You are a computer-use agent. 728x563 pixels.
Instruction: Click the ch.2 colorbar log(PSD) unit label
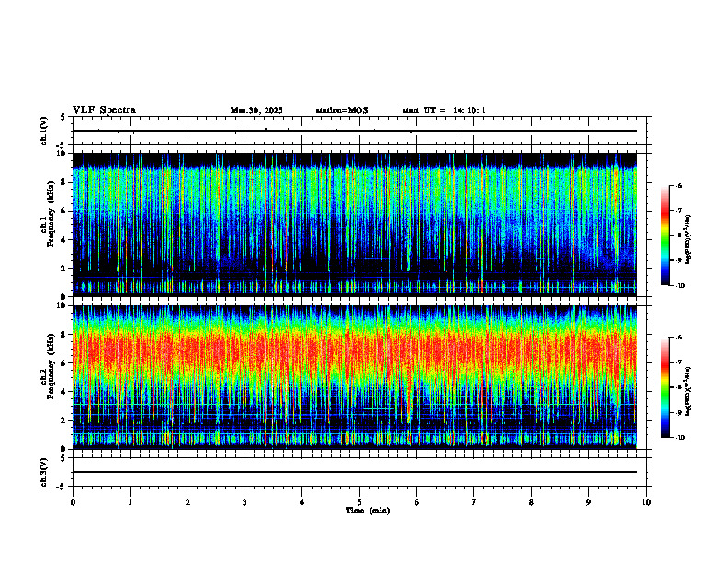tap(688, 391)
